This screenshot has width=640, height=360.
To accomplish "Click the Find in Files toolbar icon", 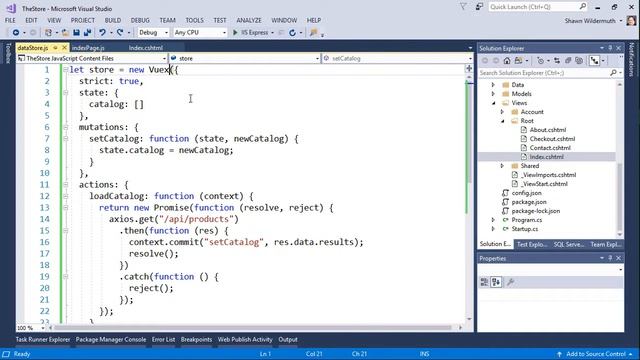I will click(313, 33).
